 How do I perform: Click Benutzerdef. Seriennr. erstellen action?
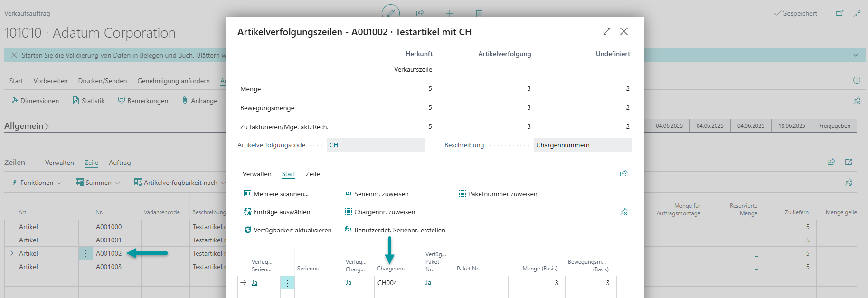click(x=395, y=230)
